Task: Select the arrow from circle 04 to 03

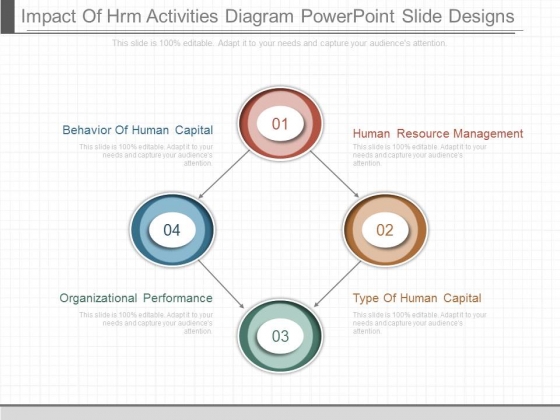Action: tap(221, 284)
